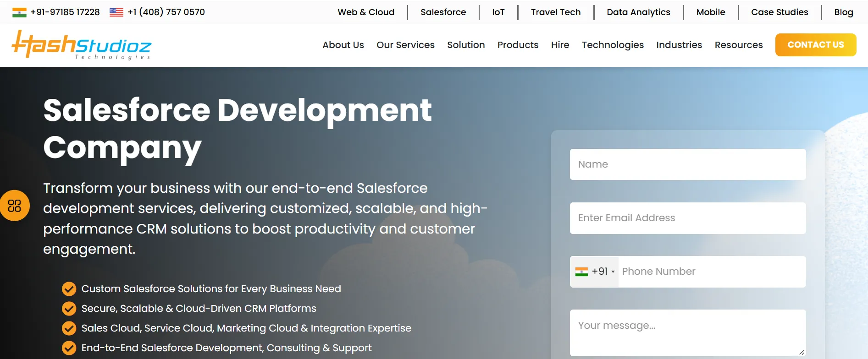The width and height of the screenshot is (868, 359).
Task: Click into the Phone Number field
Action: coord(711,272)
